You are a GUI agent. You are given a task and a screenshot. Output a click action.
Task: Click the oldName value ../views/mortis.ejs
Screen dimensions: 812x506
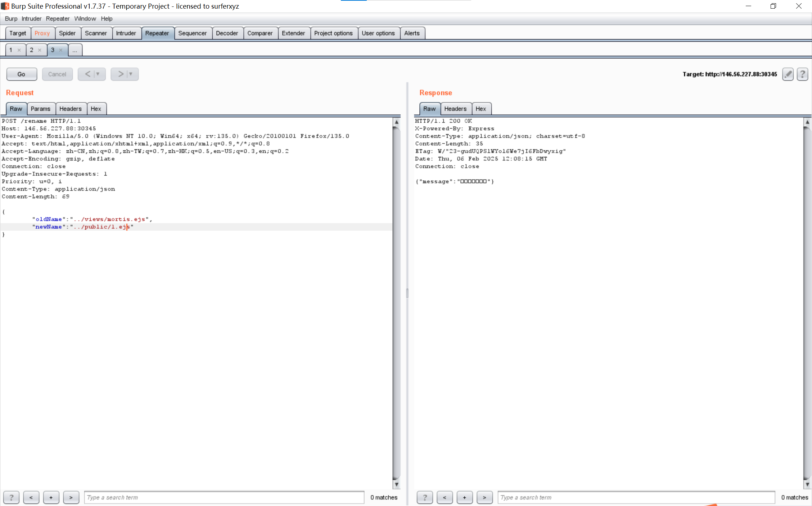tap(109, 219)
